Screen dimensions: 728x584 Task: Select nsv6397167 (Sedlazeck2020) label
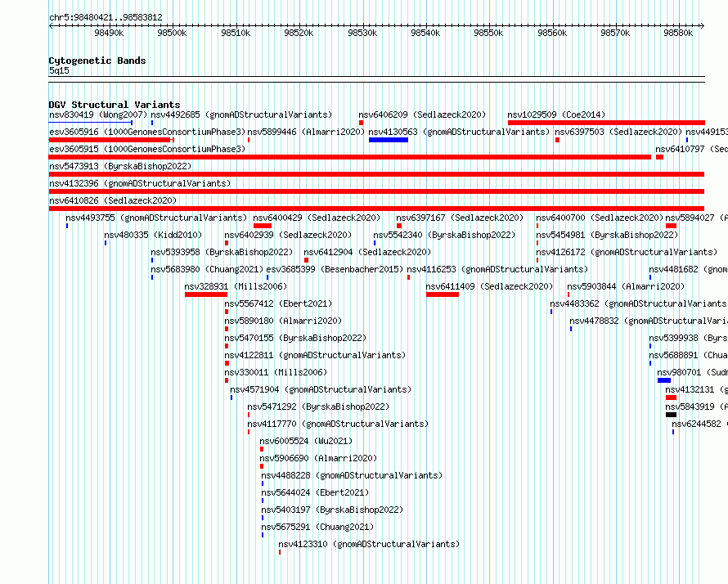click(460, 218)
